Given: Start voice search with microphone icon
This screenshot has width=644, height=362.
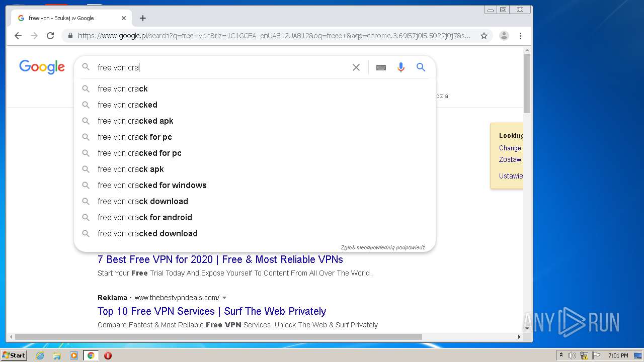Looking at the screenshot, I should (x=401, y=67).
